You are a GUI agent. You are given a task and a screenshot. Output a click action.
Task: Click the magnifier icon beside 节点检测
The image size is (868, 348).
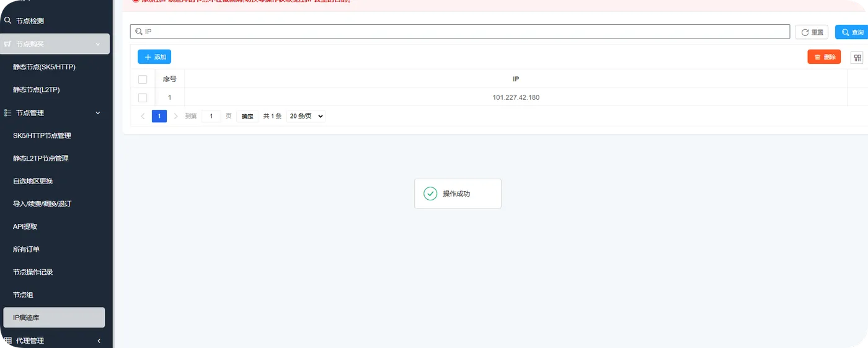click(8, 21)
